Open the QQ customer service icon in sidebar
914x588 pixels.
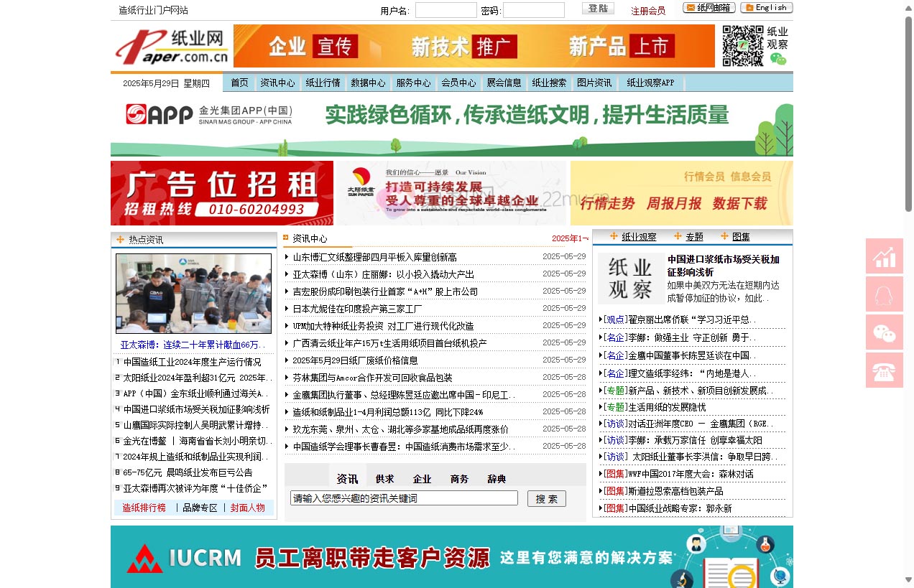tap(885, 294)
